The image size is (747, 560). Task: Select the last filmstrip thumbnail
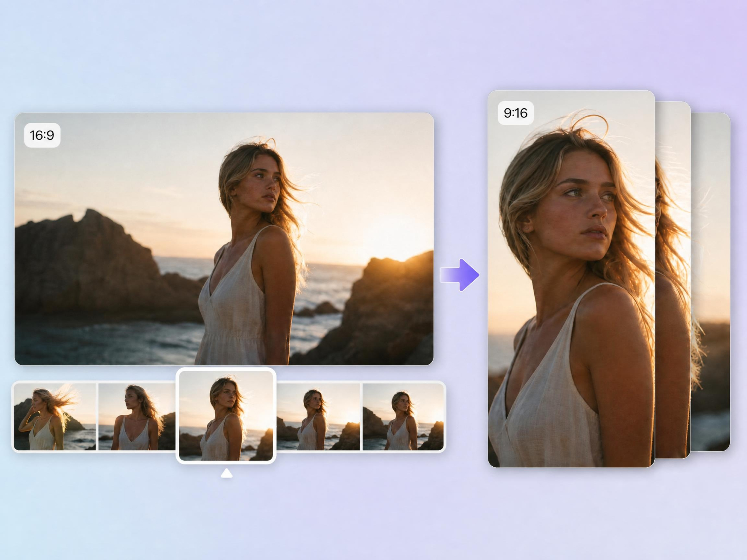click(403, 417)
